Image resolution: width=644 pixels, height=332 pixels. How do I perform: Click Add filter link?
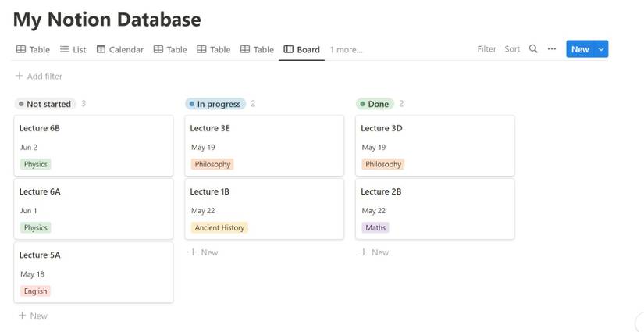pos(39,76)
